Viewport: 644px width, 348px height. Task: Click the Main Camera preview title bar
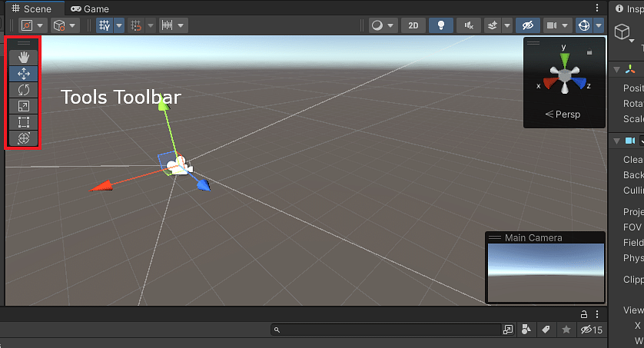click(x=545, y=237)
